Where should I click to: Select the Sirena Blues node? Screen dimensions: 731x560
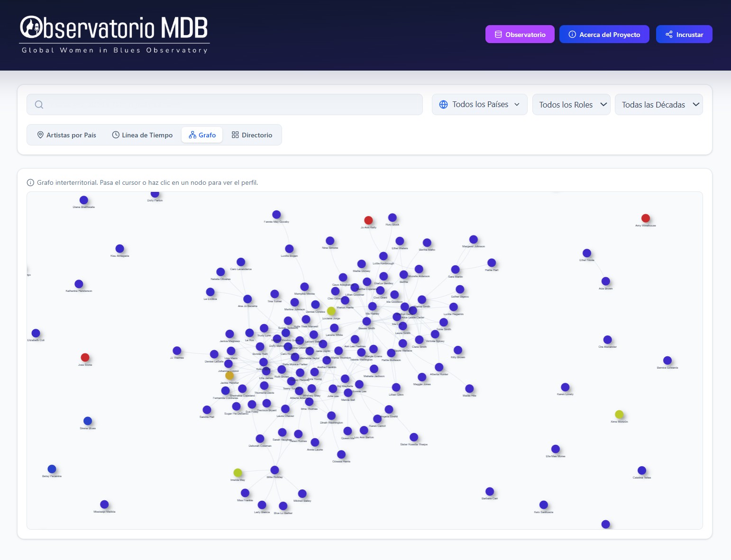(88, 421)
